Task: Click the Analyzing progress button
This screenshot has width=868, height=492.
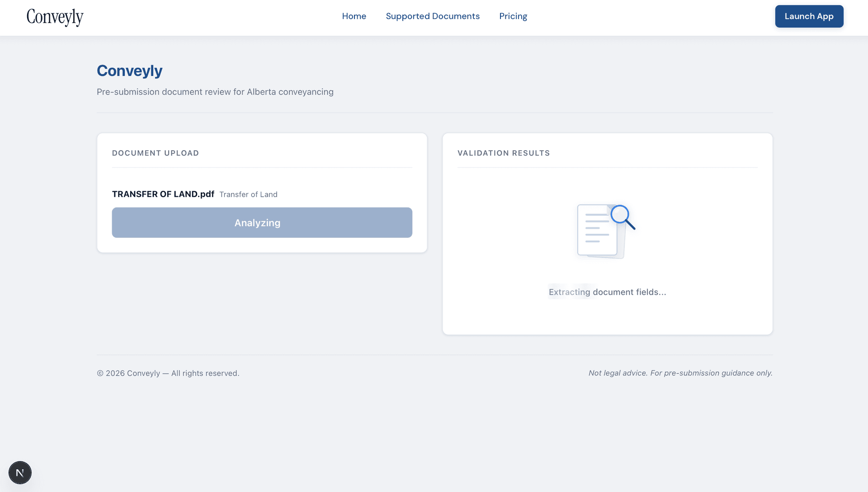Action: [x=262, y=222]
